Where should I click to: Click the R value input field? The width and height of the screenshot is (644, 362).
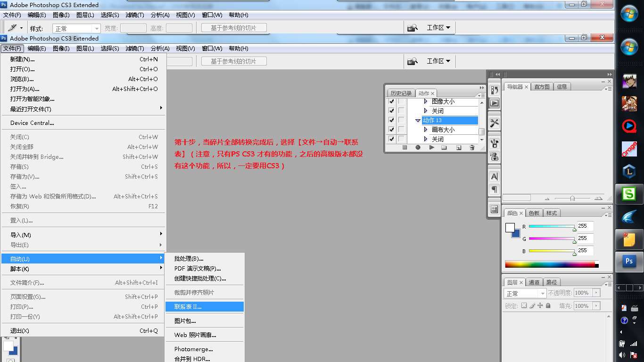(585, 226)
